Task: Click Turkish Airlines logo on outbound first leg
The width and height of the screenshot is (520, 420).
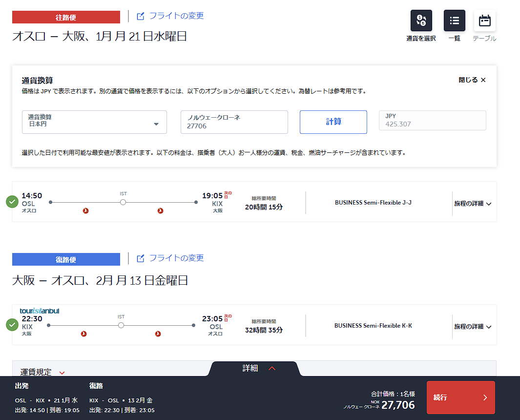Action: (86, 211)
